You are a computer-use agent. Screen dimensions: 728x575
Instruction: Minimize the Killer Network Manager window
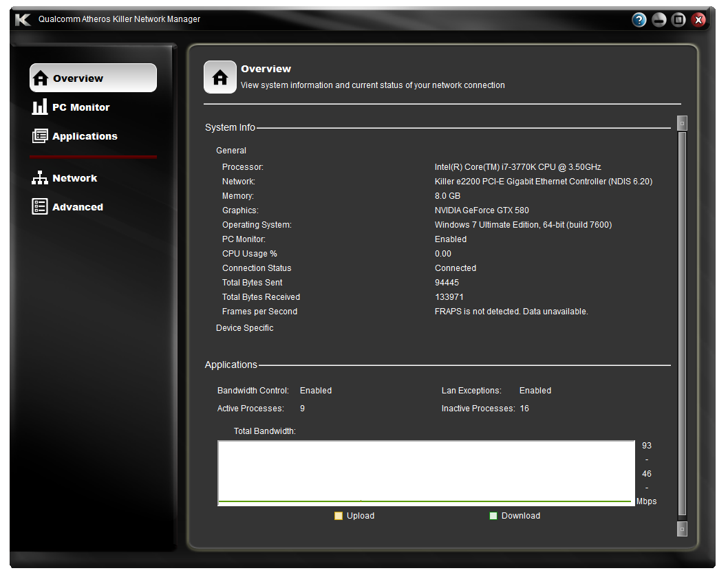coord(659,19)
